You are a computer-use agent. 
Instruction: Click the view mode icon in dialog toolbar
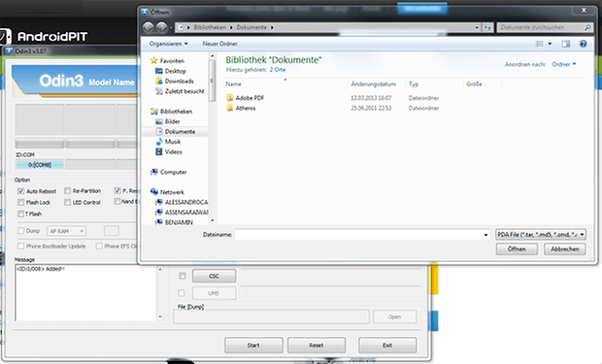[540, 44]
